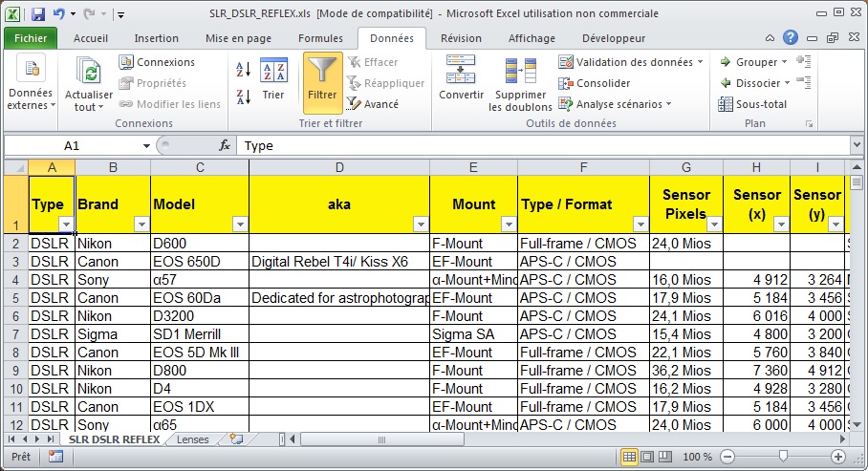Expand the formula bar
The width and height of the screenshot is (868, 471).
[x=857, y=145]
